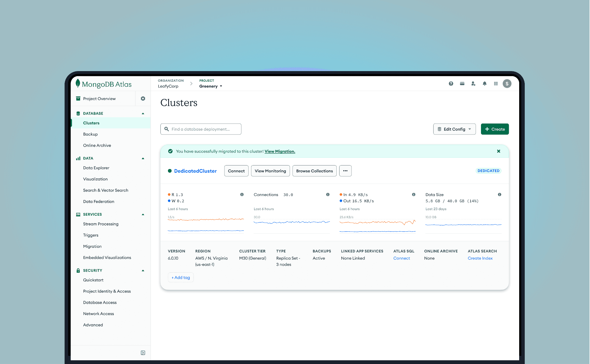Open the user avatar S menu
Viewport: 590px width, 364px height.
point(507,84)
